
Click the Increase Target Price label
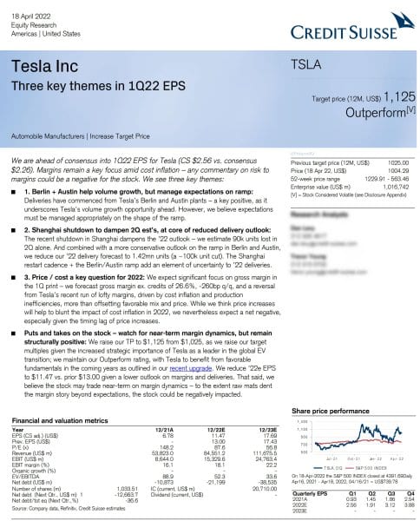pyautogui.click(x=120, y=136)
